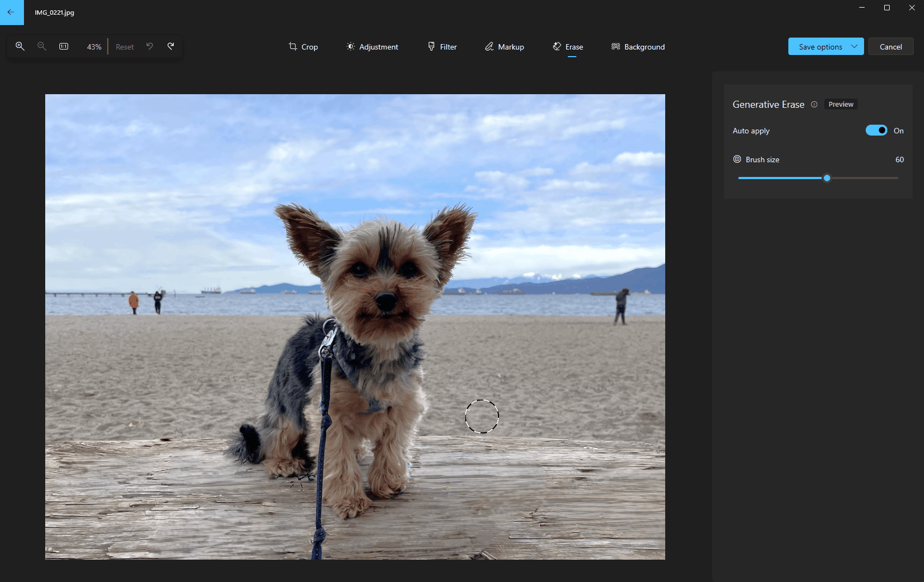Toggle Auto apply back on
This screenshot has height=582, width=924.
point(876,130)
